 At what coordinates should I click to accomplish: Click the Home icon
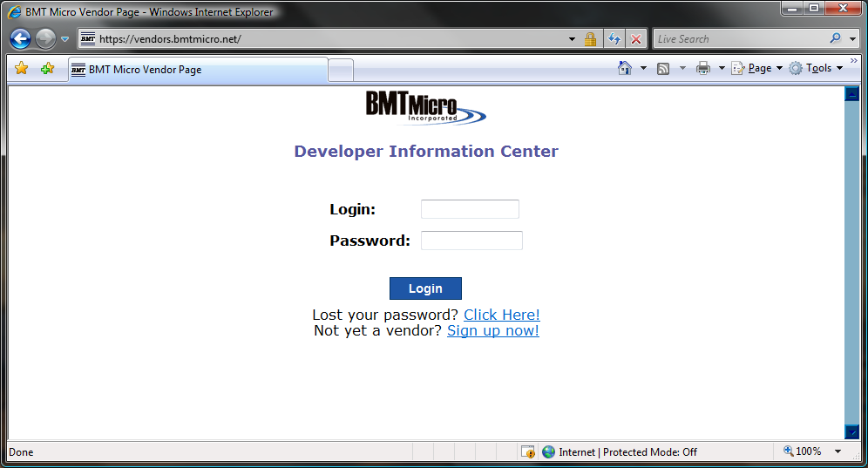click(625, 68)
